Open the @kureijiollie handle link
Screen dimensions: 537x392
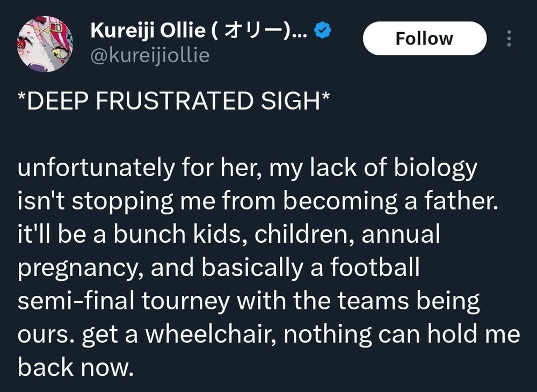(x=150, y=56)
